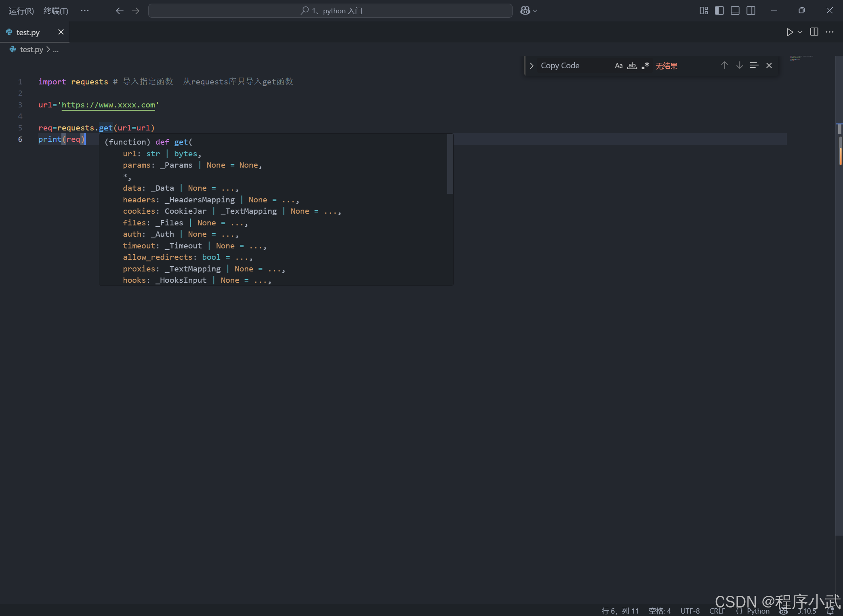Image resolution: width=843 pixels, height=616 pixels.
Task: Toggle match case in find widget
Action: click(618, 65)
